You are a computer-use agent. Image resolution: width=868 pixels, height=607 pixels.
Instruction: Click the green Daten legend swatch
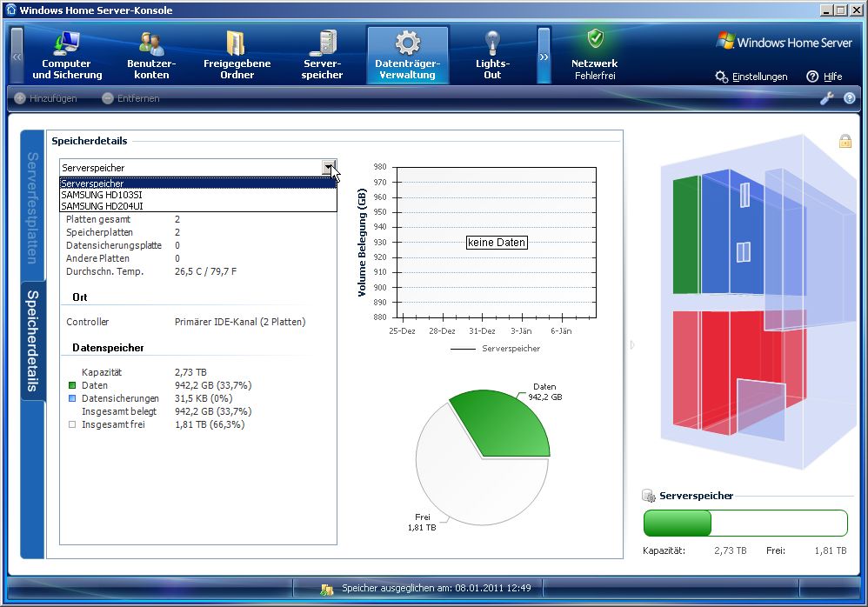click(x=72, y=385)
